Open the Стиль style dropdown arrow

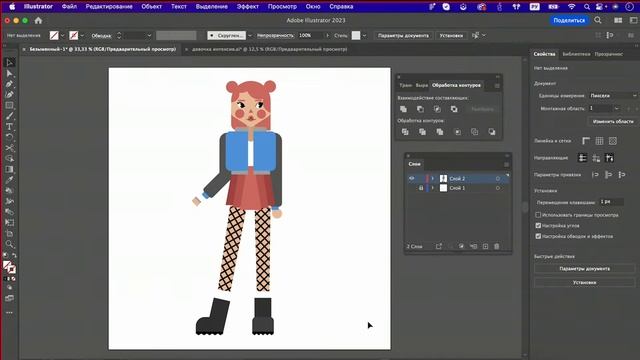click(x=364, y=36)
